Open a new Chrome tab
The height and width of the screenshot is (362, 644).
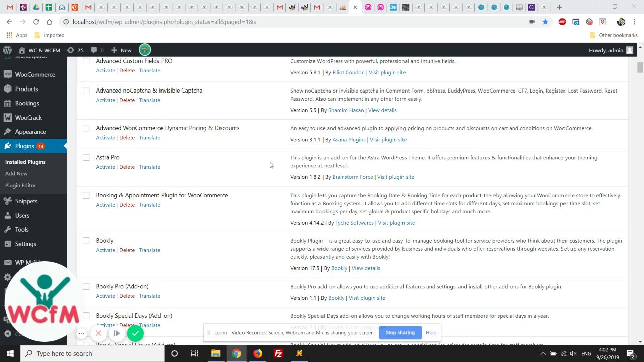click(559, 7)
